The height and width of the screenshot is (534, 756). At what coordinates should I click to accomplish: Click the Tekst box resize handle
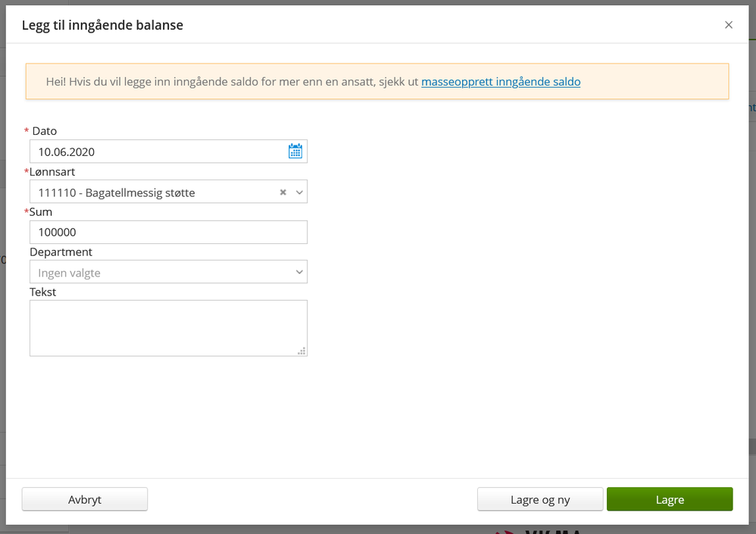coord(301,351)
